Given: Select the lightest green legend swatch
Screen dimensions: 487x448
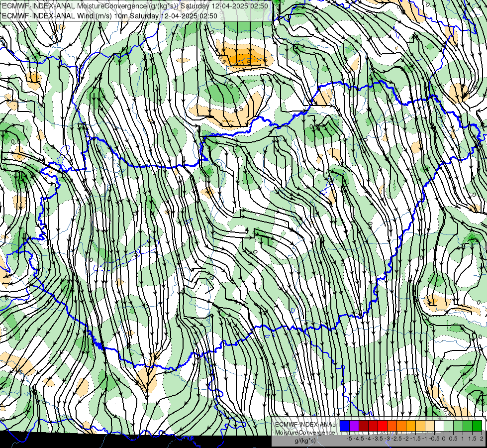Looking at the screenshot, I should (x=449, y=426).
